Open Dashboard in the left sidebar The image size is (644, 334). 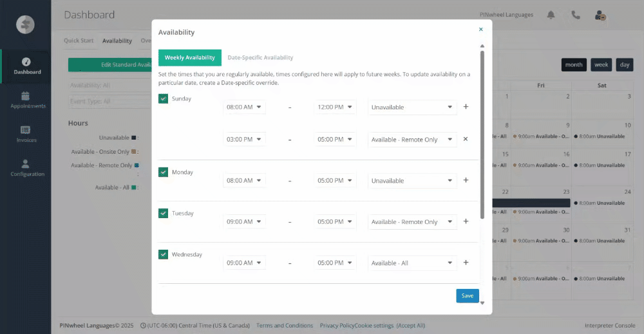coord(27,66)
